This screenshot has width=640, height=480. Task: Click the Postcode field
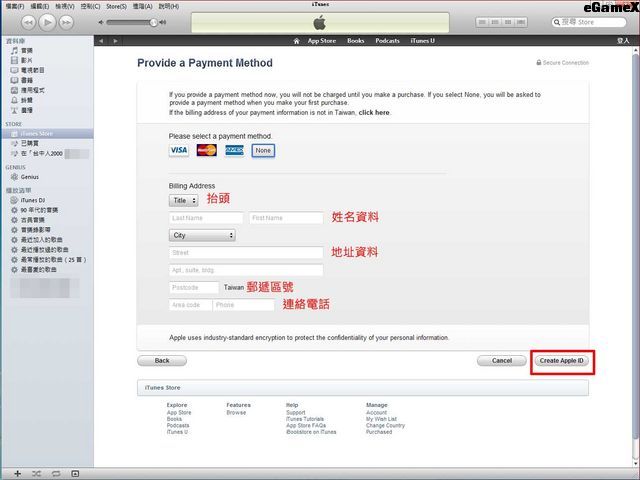click(x=194, y=288)
